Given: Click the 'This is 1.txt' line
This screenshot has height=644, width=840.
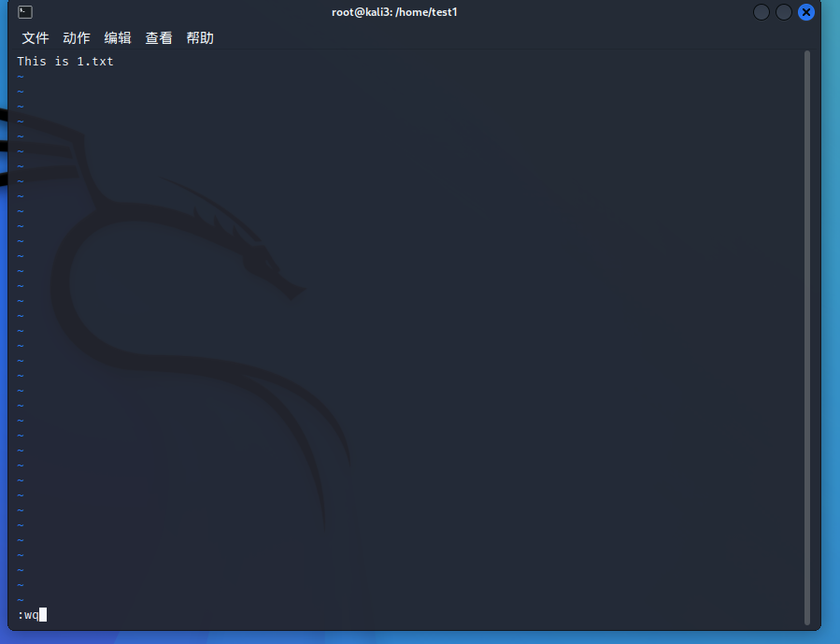Looking at the screenshot, I should coord(65,61).
